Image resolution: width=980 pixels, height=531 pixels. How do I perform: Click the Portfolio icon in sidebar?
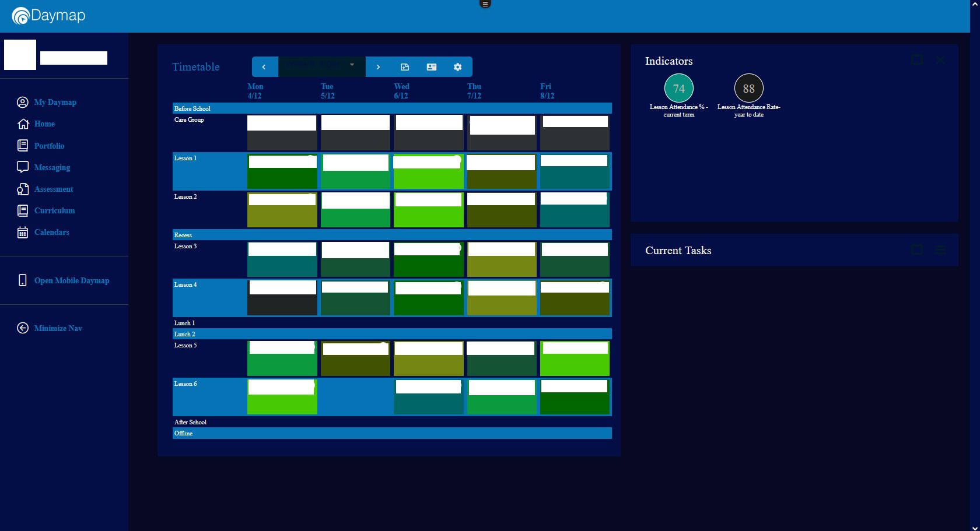[x=23, y=145]
